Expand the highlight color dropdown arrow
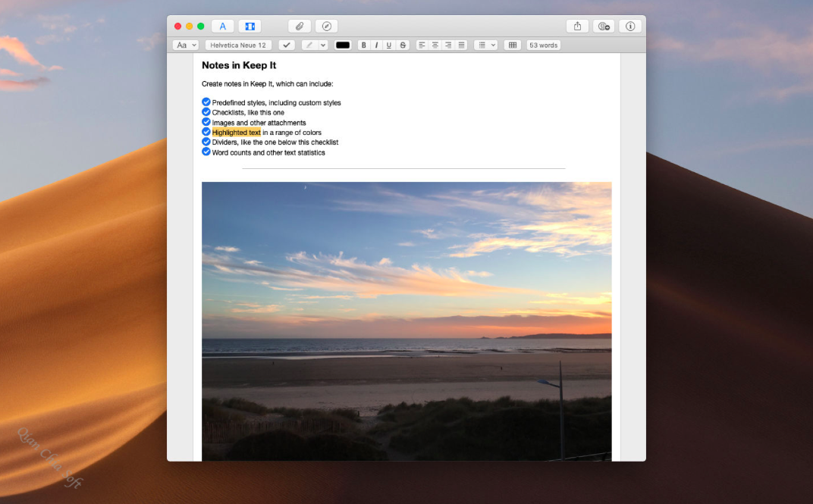 pos(323,45)
